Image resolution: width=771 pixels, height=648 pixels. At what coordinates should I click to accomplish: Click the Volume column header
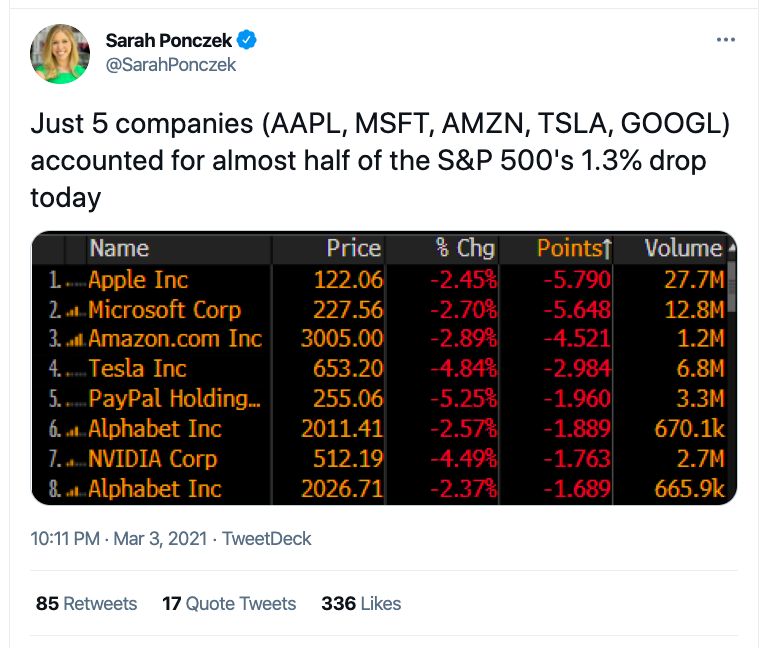682,249
